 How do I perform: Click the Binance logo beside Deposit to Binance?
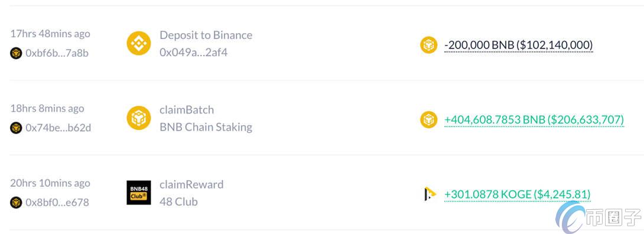tap(139, 43)
